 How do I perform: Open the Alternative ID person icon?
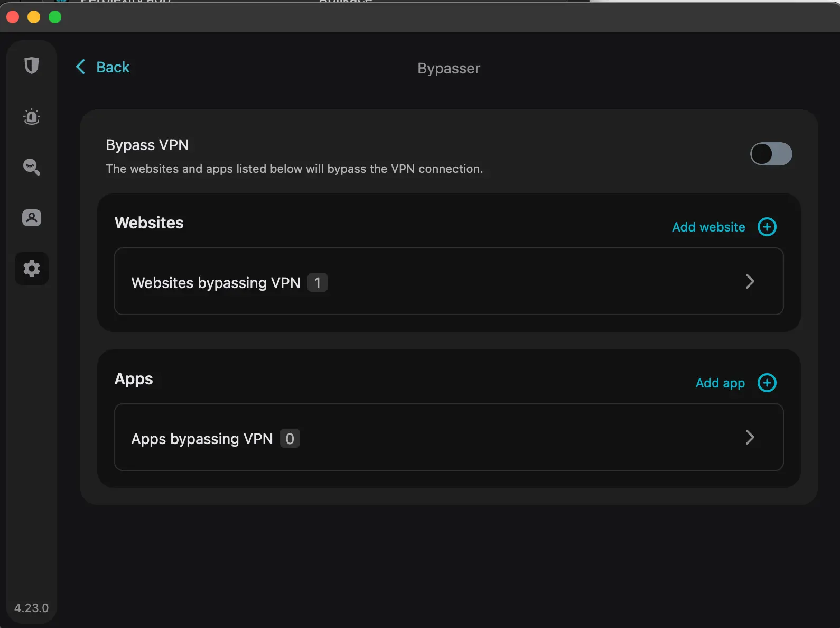point(32,218)
